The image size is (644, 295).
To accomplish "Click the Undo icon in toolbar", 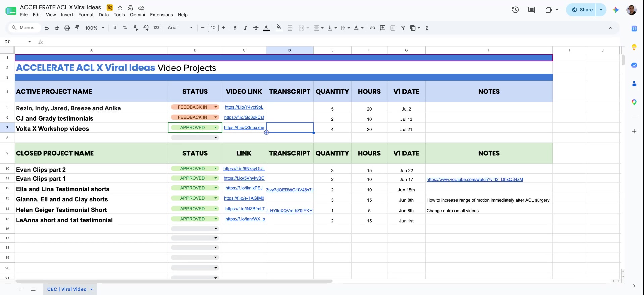I will coord(47,28).
